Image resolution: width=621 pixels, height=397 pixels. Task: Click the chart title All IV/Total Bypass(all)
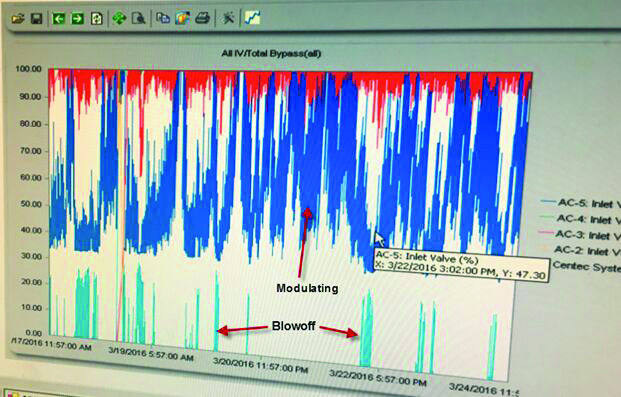(x=271, y=53)
